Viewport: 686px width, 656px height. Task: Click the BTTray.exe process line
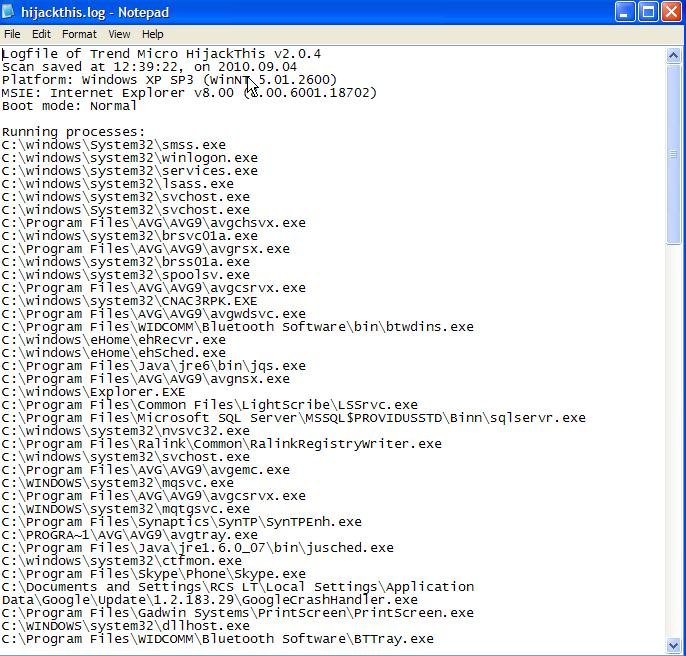[217, 639]
